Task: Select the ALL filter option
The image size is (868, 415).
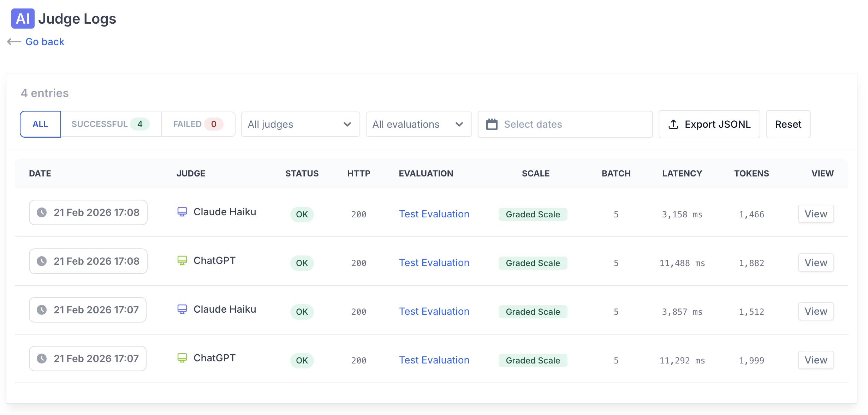Action: pyautogui.click(x=40, y=124)
